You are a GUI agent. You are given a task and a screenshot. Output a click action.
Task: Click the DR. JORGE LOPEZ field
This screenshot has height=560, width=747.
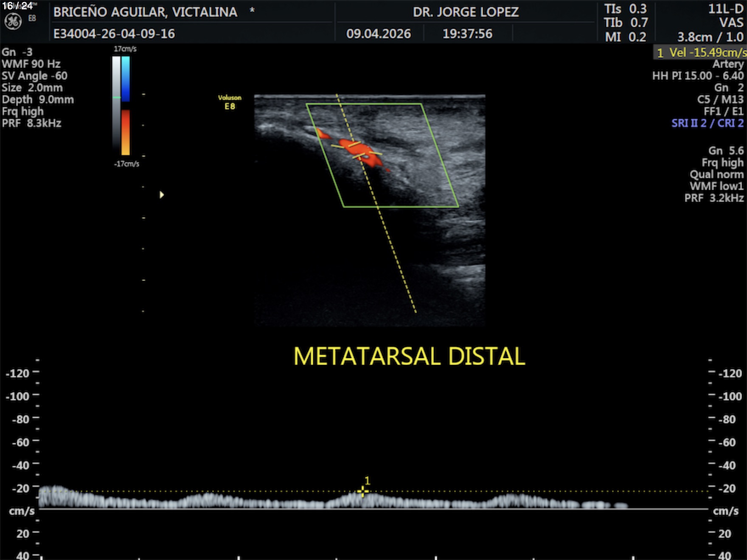click(466, 12)
